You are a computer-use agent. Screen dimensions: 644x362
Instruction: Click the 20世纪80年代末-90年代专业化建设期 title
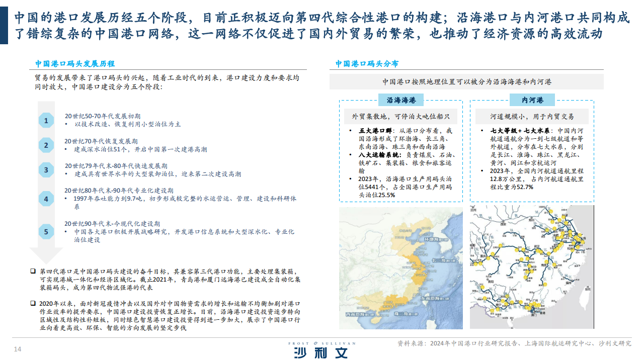(119, 191)
